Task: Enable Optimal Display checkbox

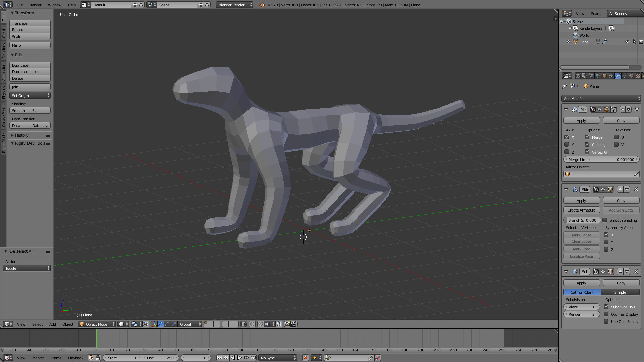Action: point(606,314)
